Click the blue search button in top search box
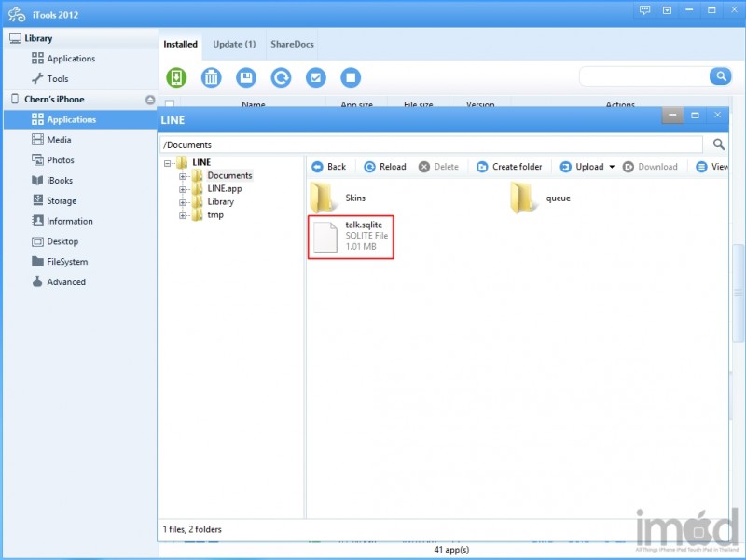Screen dimensions: 746x560 [720, 76]
